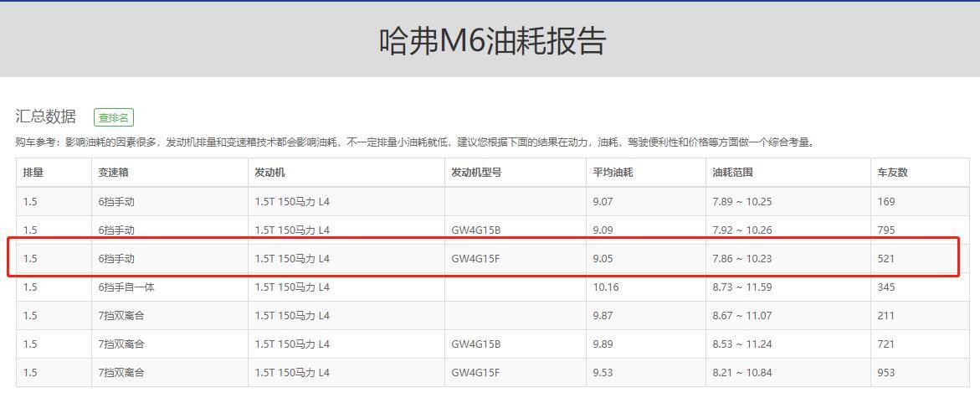Viewport: 980px width, 393px height.
Task: Select the 哈弗M6油耗报告 page title
Action: pyautogui.click(x=492, y=41)
